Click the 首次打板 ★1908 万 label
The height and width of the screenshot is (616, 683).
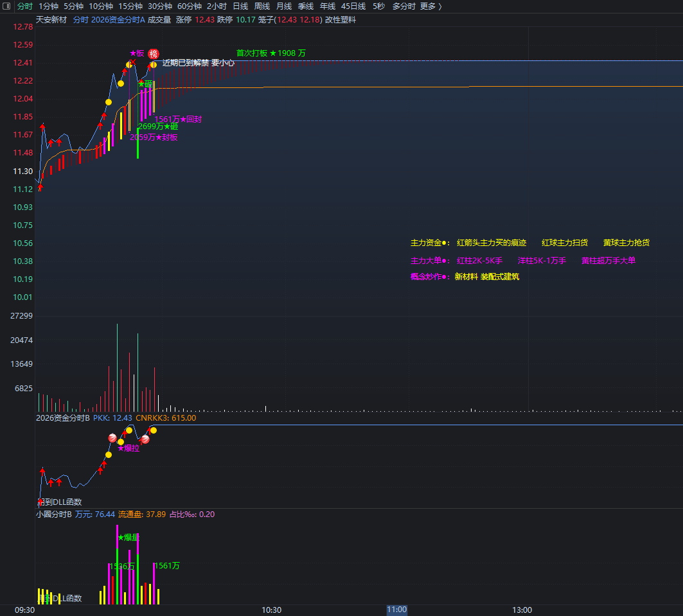click(x=271, y=53)
